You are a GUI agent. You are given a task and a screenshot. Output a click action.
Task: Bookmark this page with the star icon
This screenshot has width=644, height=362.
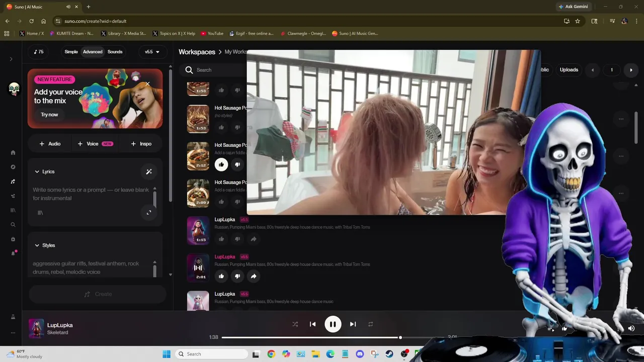click(578, 21)
